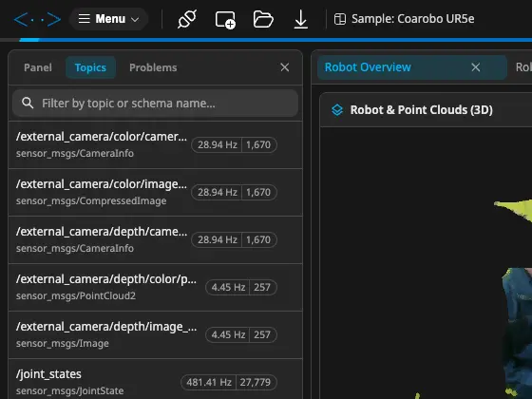
Task: Select the /joint_states topic row
Action: [x=155, y=379]
